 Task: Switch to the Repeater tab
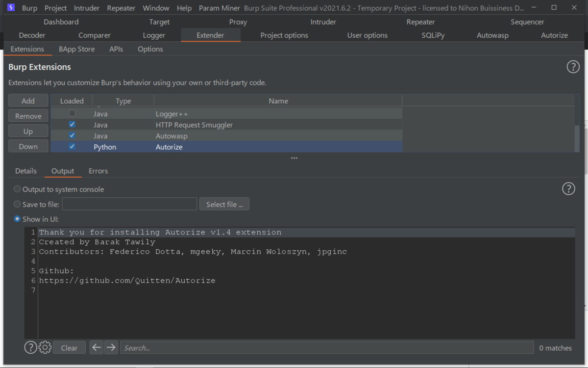tap(421, 22)
